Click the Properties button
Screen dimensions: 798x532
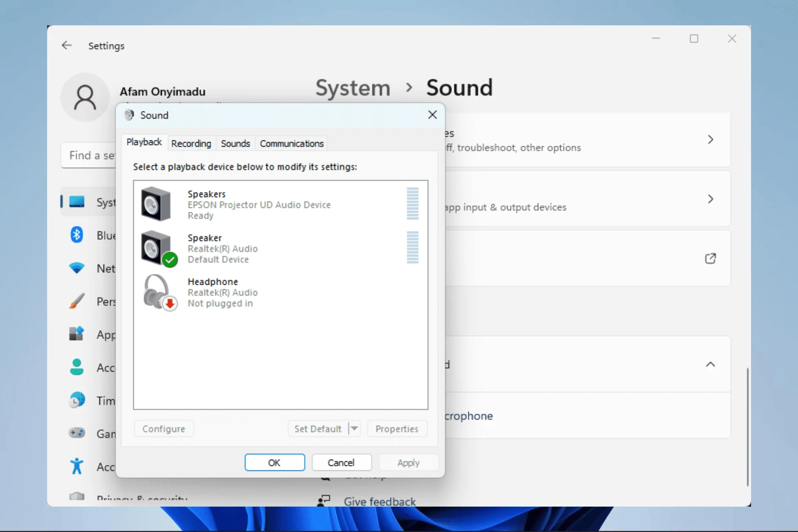pyautogui.click(x=397, y=429)
